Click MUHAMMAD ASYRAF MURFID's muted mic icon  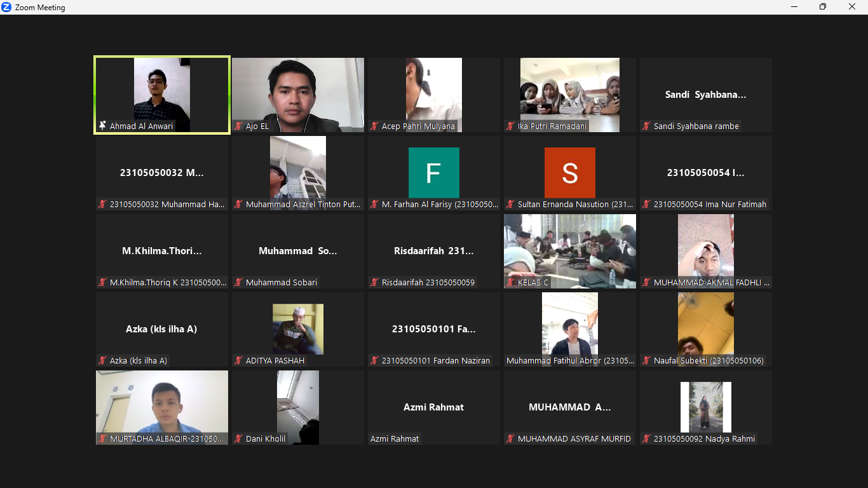(511, 438)
